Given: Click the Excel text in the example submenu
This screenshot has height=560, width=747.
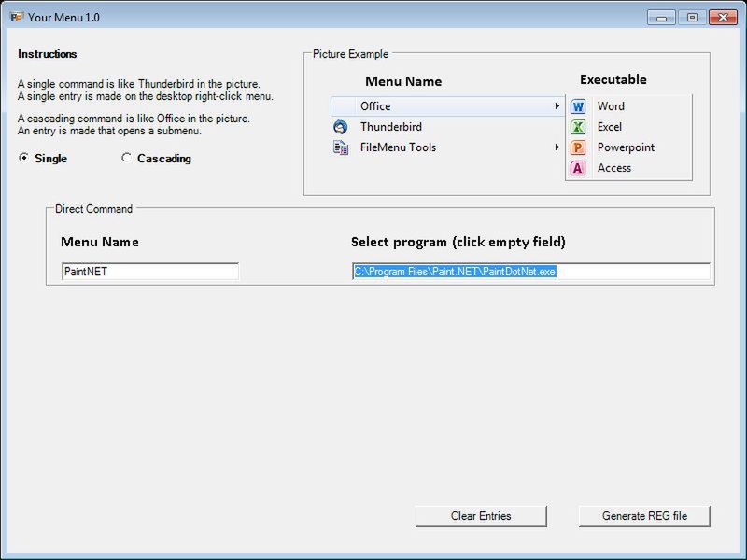Looking at the screenshot, I should pyautogui.click(x=610, y=127).
